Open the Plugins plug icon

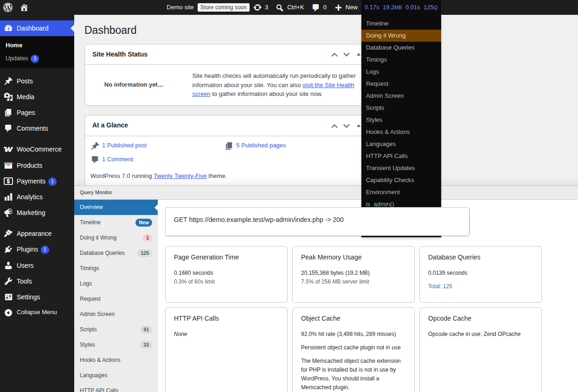coord(8,249)
